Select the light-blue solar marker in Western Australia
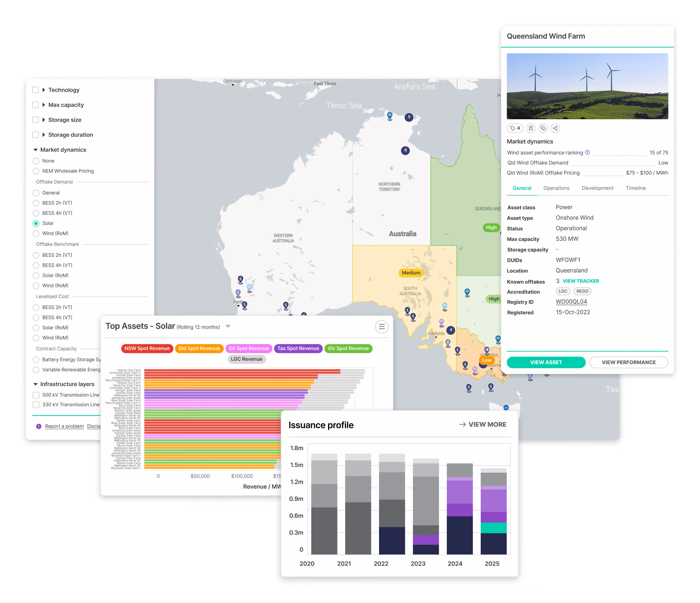 coord(249,288)
